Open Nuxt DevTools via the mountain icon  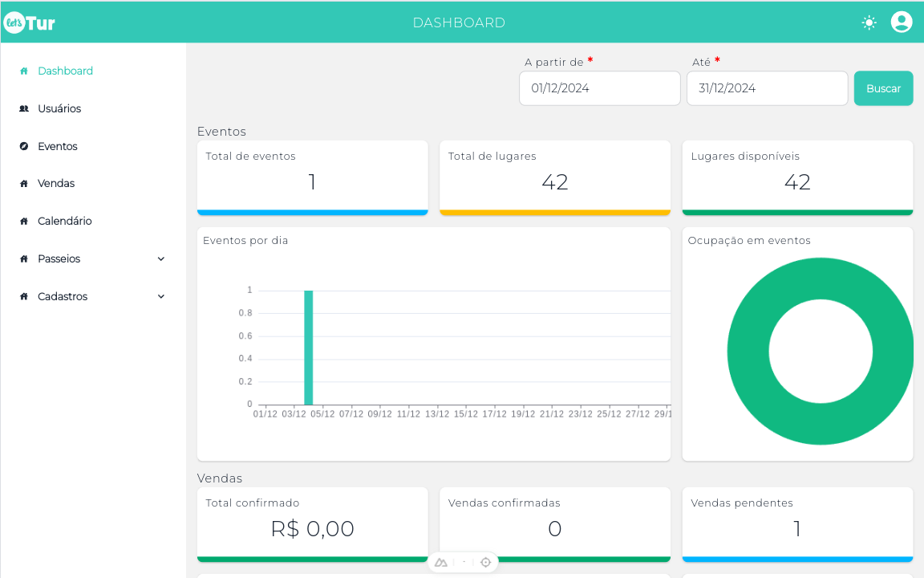pos(440,562)
